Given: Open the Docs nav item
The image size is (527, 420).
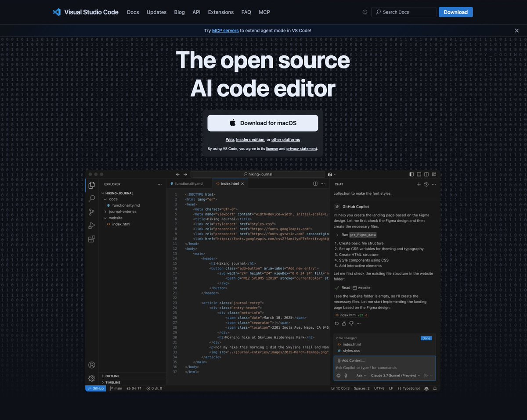Looking at the screenshot, I should (133, 12).
